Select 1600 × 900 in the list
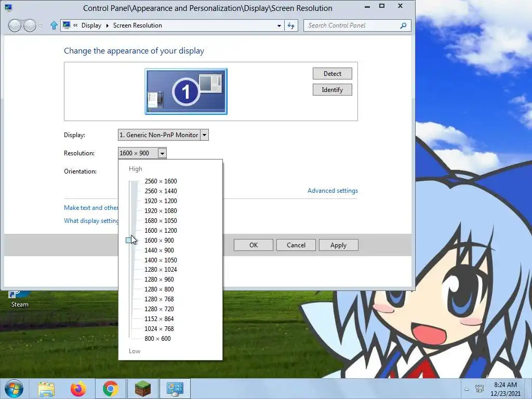This screenshot has height=399, width=532. click(x=159, y=240)
